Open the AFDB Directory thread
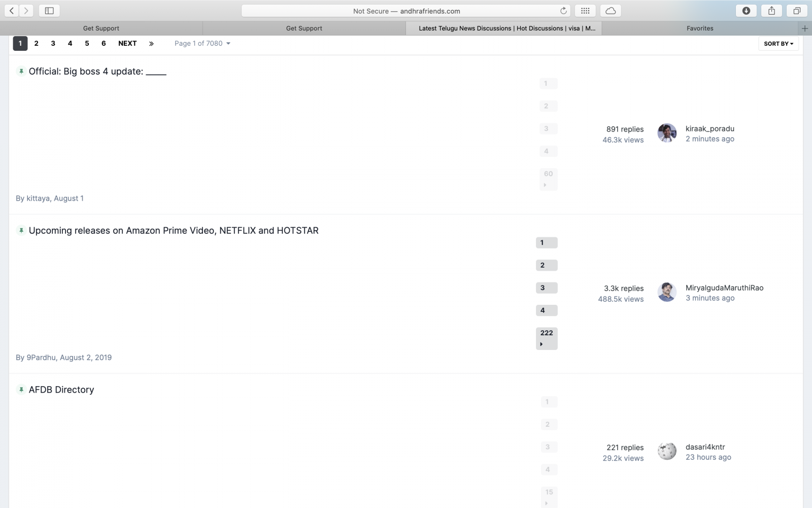Screen dimensions: 812x508 61,390
